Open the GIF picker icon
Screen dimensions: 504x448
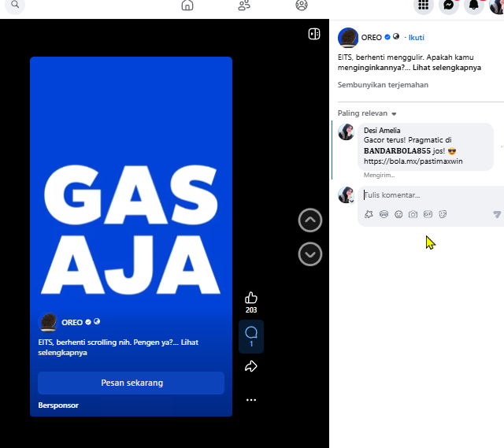click(428, 214)
